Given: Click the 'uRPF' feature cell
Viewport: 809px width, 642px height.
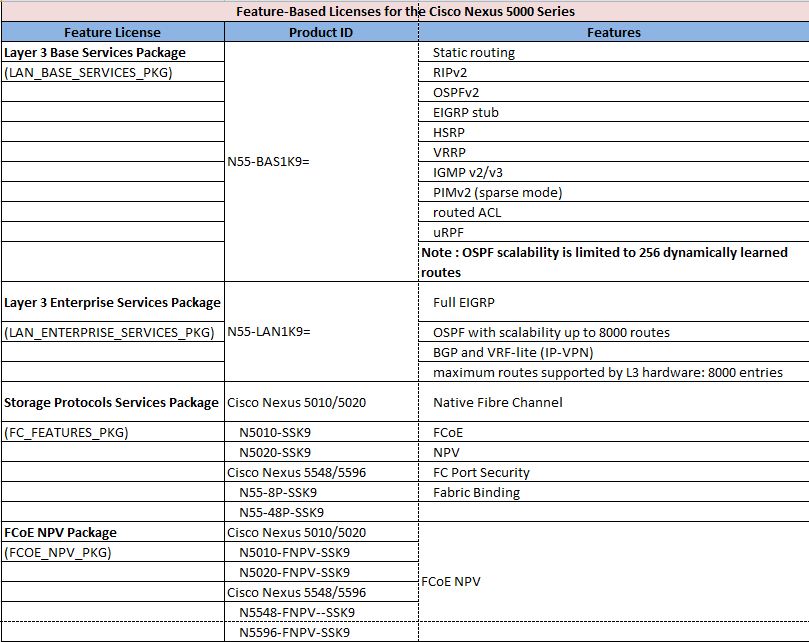Looking at the screenshot, I should [x=613, y=232].
